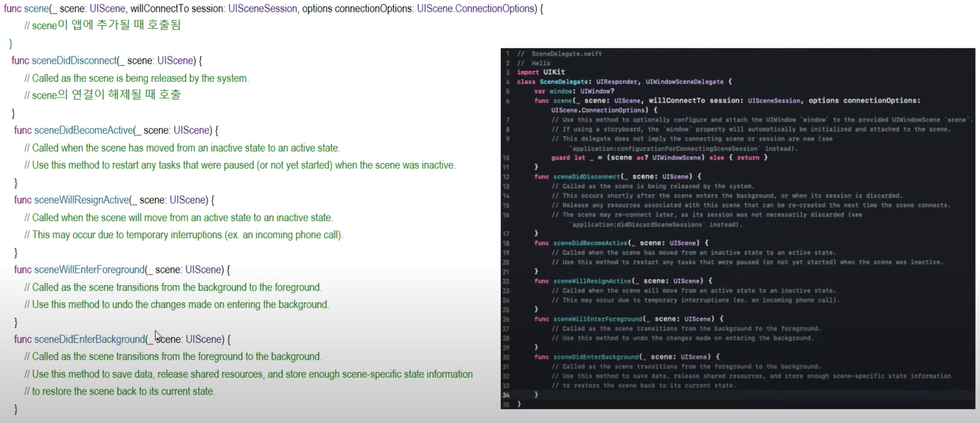
Task: Click sceneDidBecomeActive function name in the dark editor
Action: [590, 243]
